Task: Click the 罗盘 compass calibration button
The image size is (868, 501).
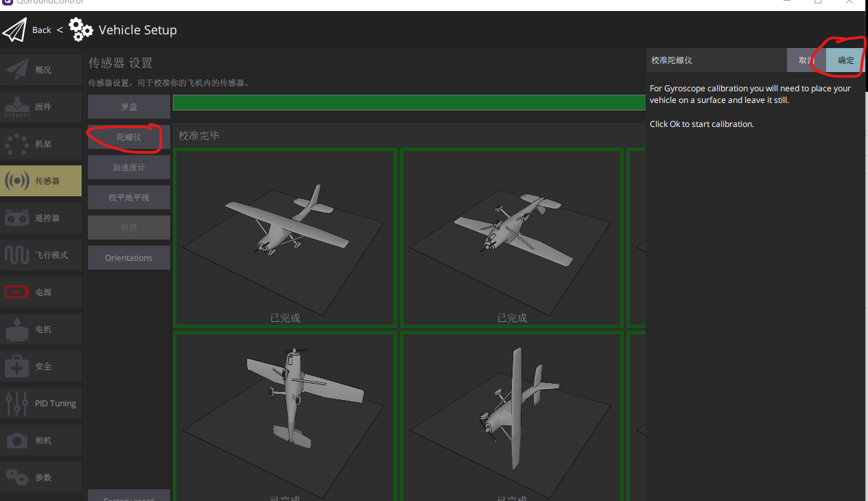Action: [x=129, y=107]
